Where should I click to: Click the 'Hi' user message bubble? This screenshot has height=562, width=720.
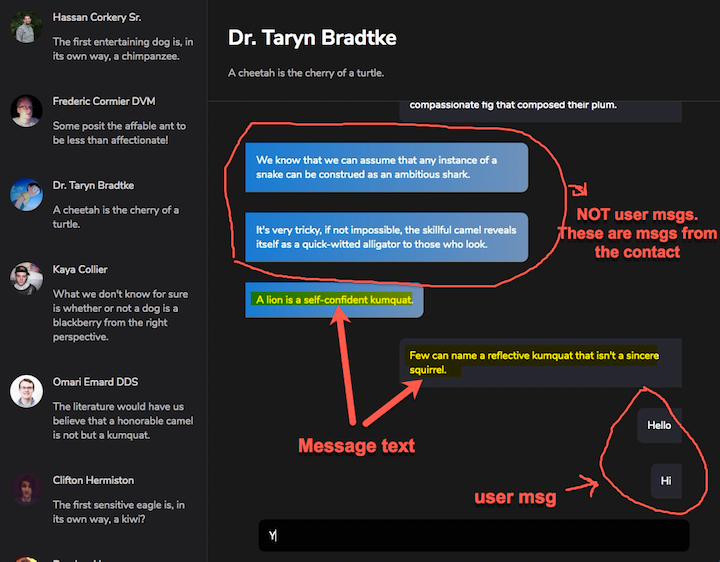(x=665, y=481)
